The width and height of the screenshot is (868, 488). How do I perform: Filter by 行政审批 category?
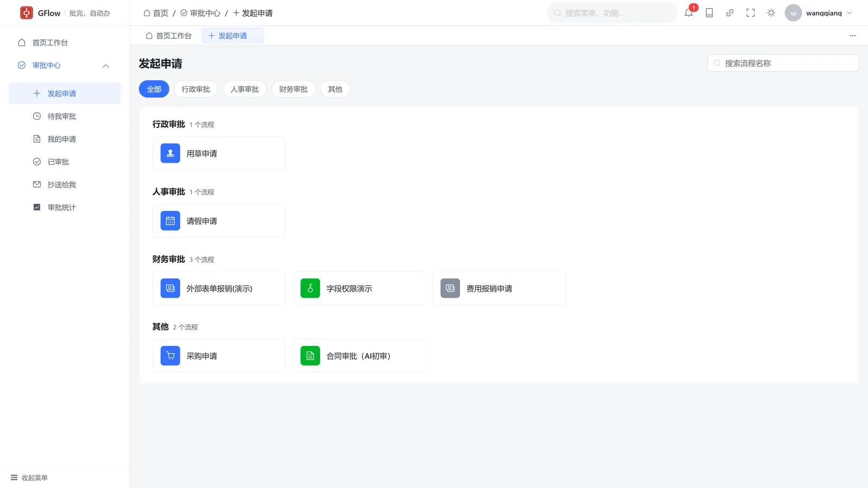pyautogui.click(x=196, y=89)
